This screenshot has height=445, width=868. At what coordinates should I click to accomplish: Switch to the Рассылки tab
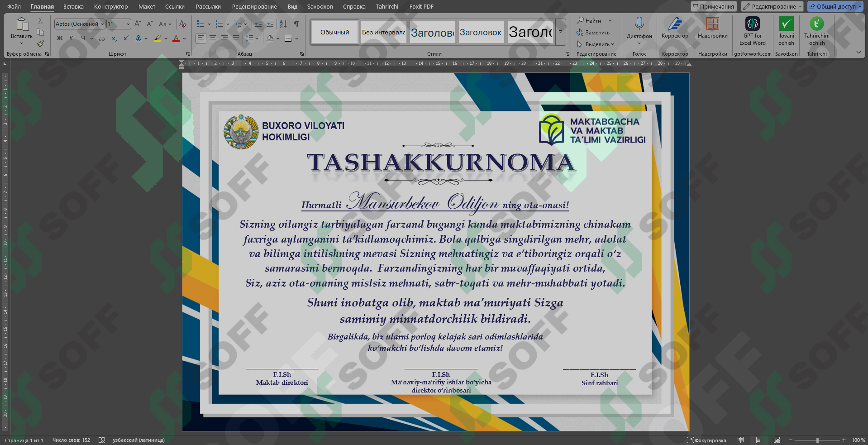point(208,6)
